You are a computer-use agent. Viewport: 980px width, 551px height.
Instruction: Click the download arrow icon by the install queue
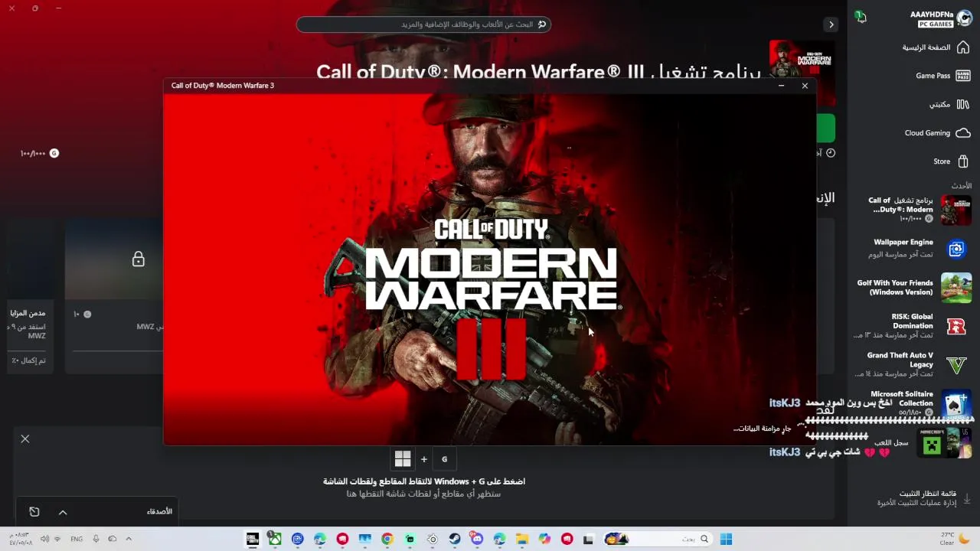coord(966,498)
